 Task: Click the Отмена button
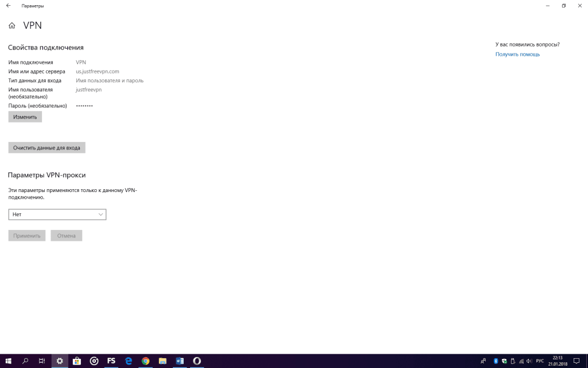(x=67, y=236)
